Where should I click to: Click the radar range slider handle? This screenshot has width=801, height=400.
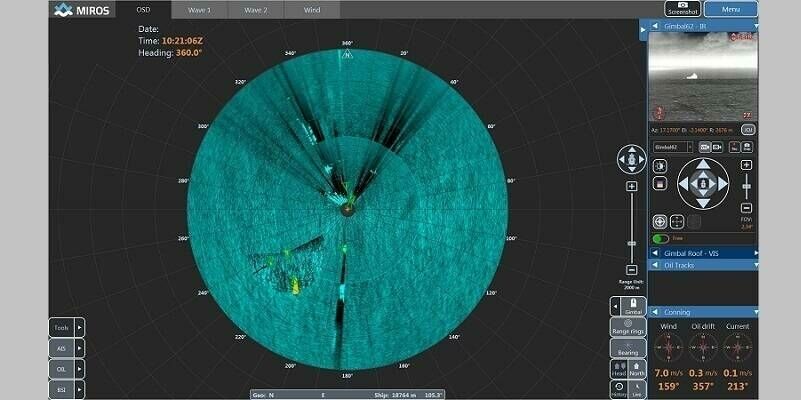coord(632,244)
